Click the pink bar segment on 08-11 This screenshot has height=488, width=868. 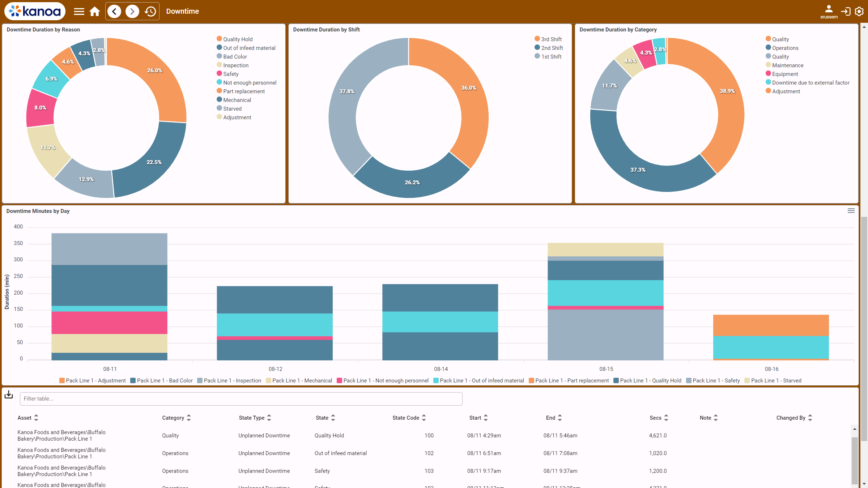109,322
